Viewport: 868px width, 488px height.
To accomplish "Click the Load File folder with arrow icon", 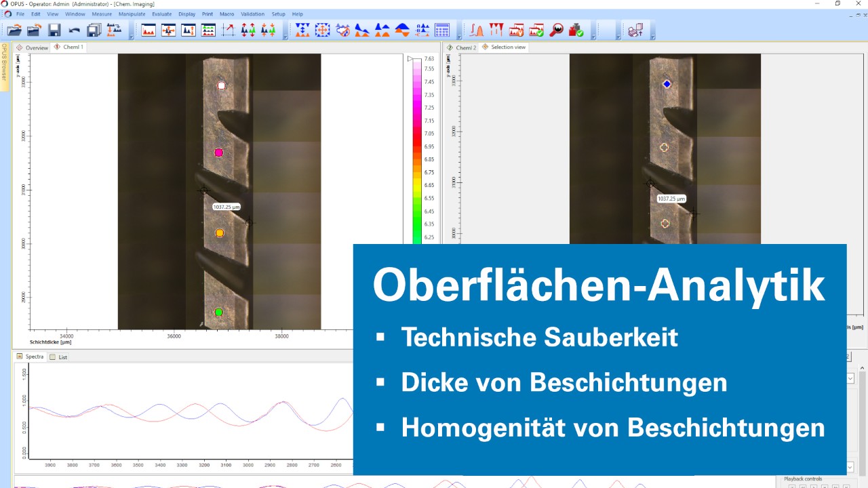I will click(33, 30).
